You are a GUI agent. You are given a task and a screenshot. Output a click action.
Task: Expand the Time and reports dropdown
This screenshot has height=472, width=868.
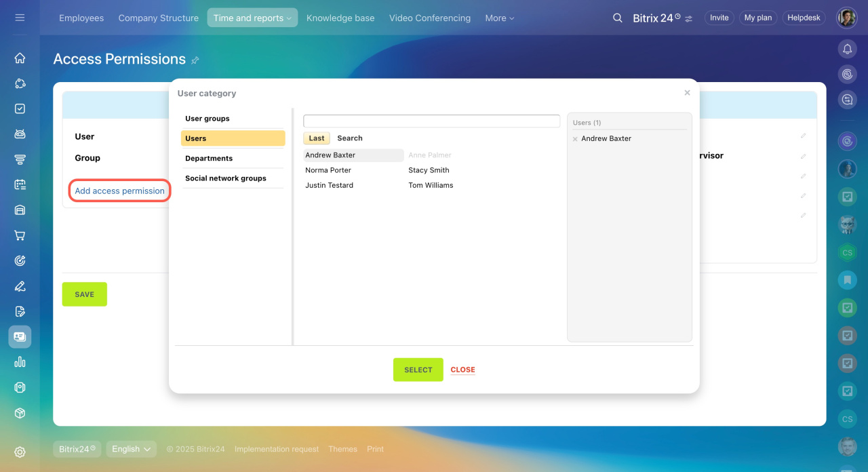point(252,18)
